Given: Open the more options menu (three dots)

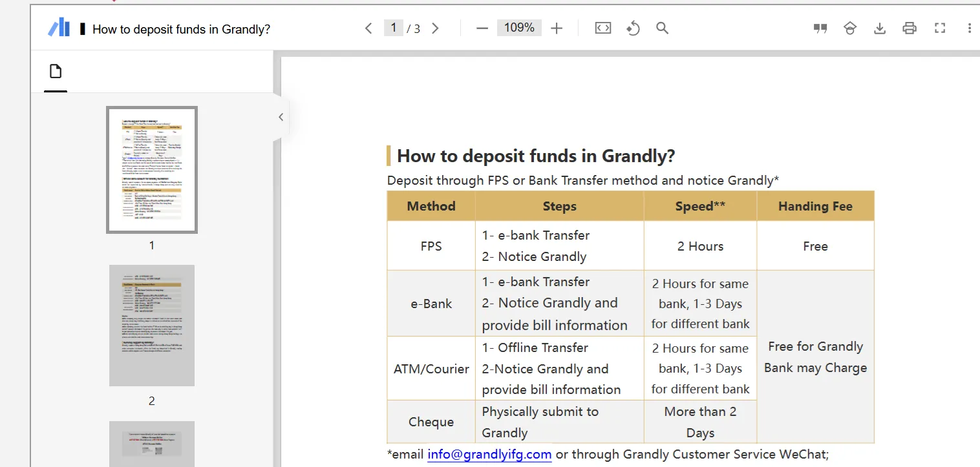Looking at the screenshot, I should click(x=970, y=28).
